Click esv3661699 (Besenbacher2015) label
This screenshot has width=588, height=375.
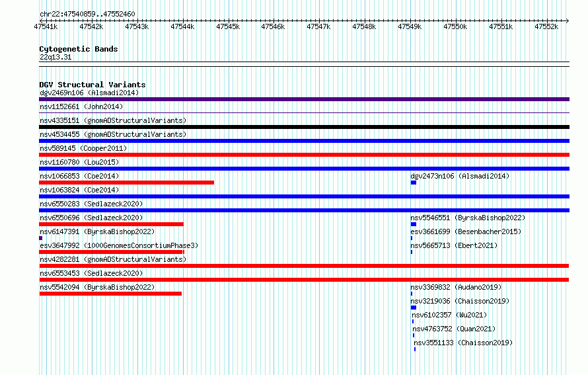point(466,231)
